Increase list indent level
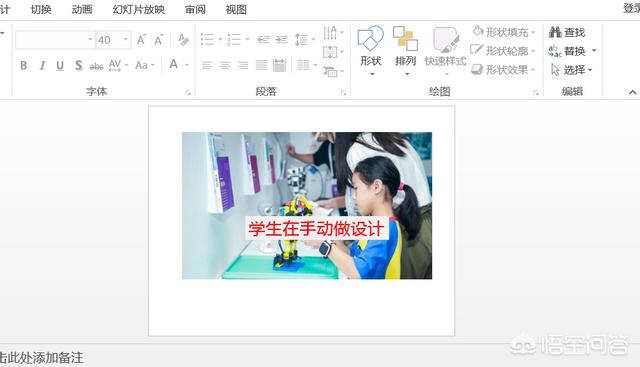 click(281, 40)
